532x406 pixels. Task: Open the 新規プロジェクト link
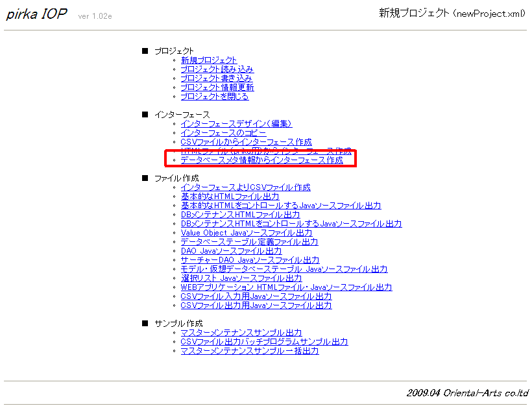[209, 60]
